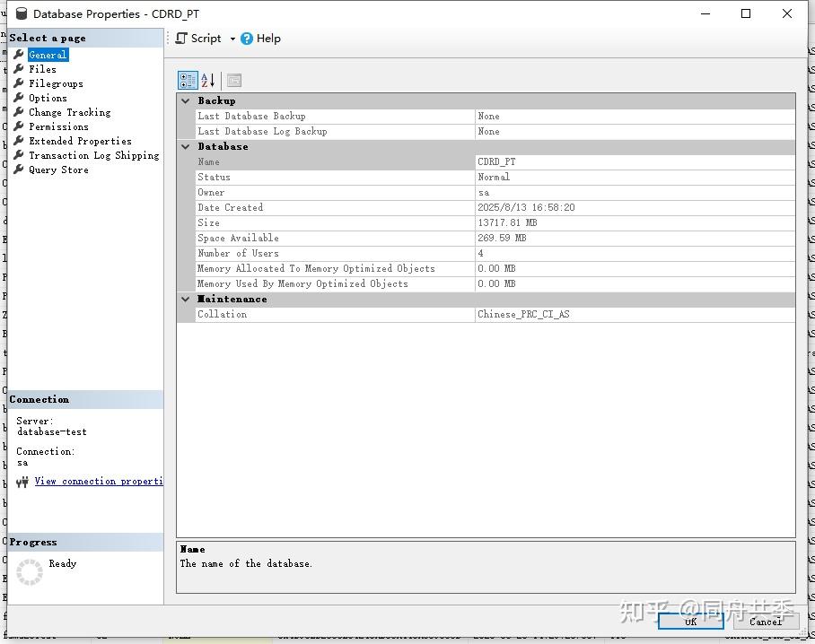The width and height of the screenshot is (815, 644).
Task: Select the Last Database Backup row
Action: click(495, 116)
